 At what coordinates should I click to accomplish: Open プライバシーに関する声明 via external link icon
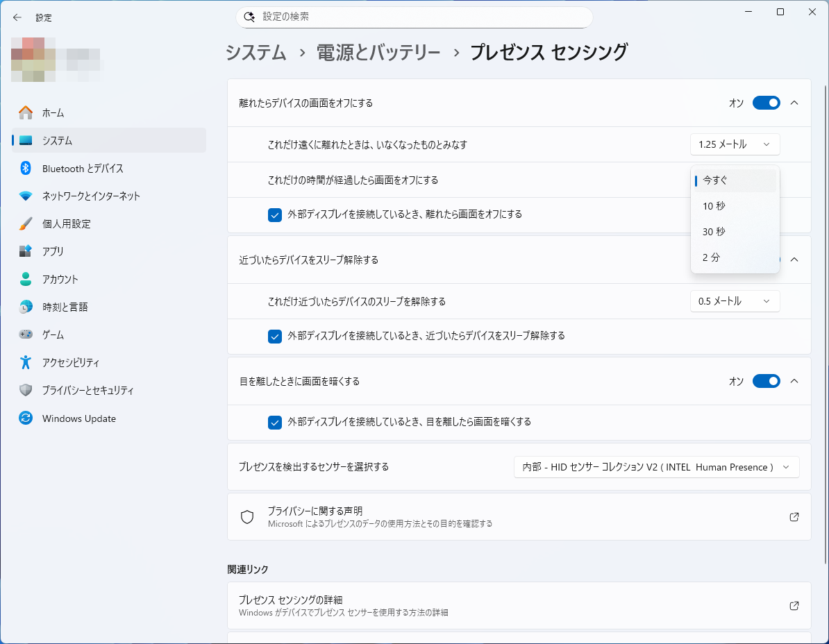(x=794, y=517)
